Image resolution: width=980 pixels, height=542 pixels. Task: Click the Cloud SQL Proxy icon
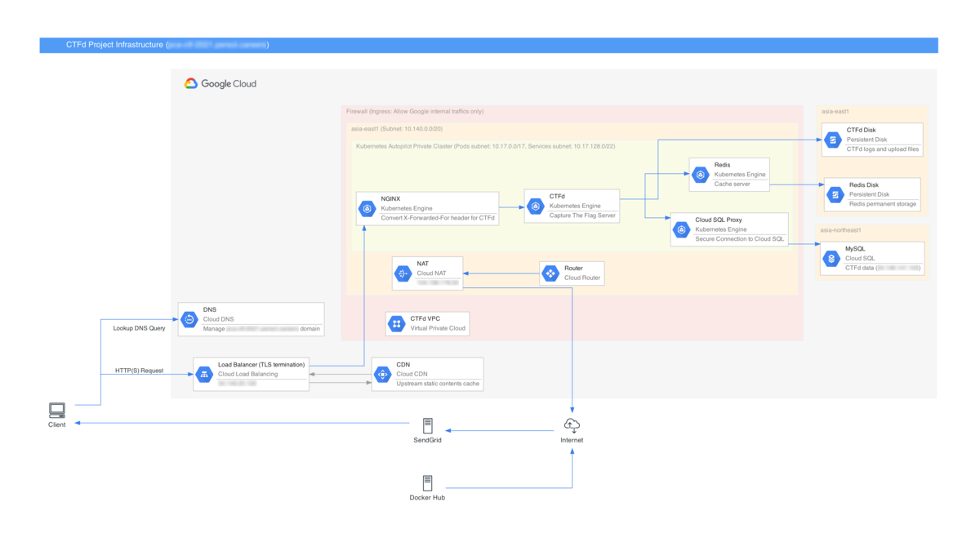point(682,230)
